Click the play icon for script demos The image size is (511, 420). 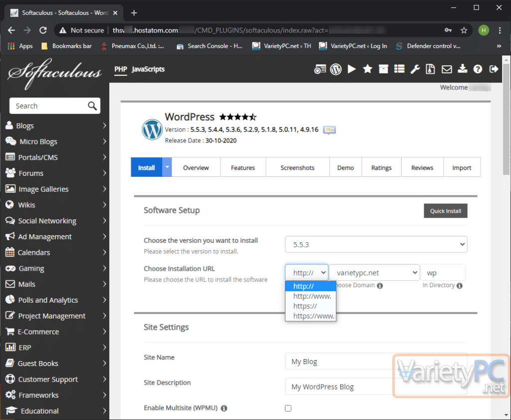(x=352, y=69)
